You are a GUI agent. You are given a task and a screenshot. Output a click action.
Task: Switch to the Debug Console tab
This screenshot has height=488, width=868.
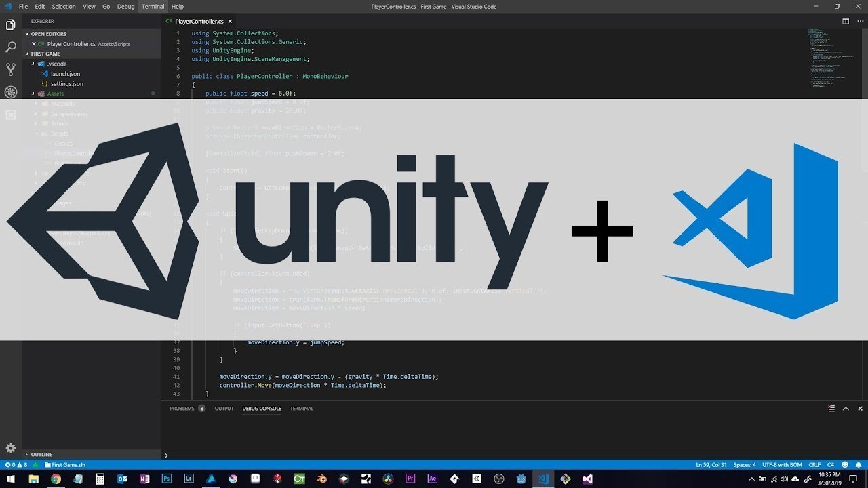(x=262, y=409)
